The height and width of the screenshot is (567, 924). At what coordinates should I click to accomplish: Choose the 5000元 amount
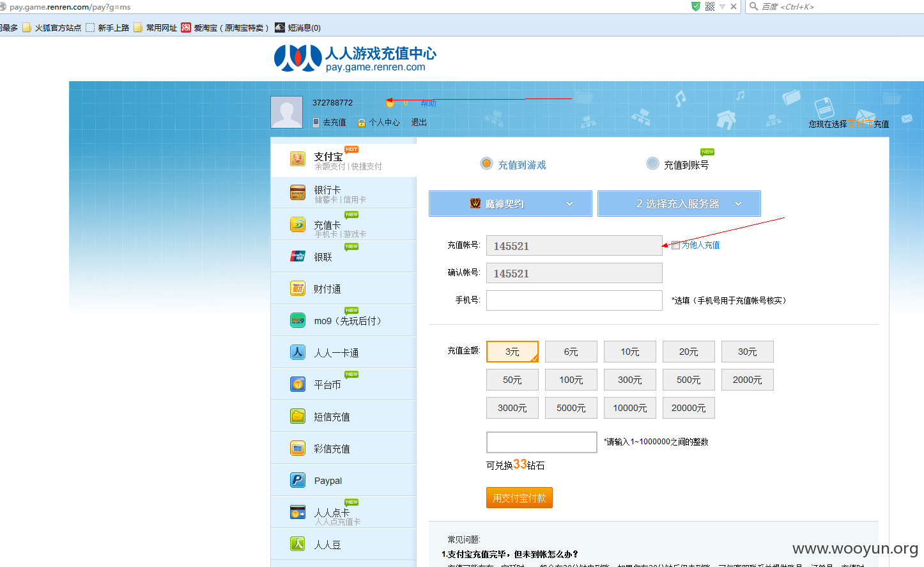571,408
